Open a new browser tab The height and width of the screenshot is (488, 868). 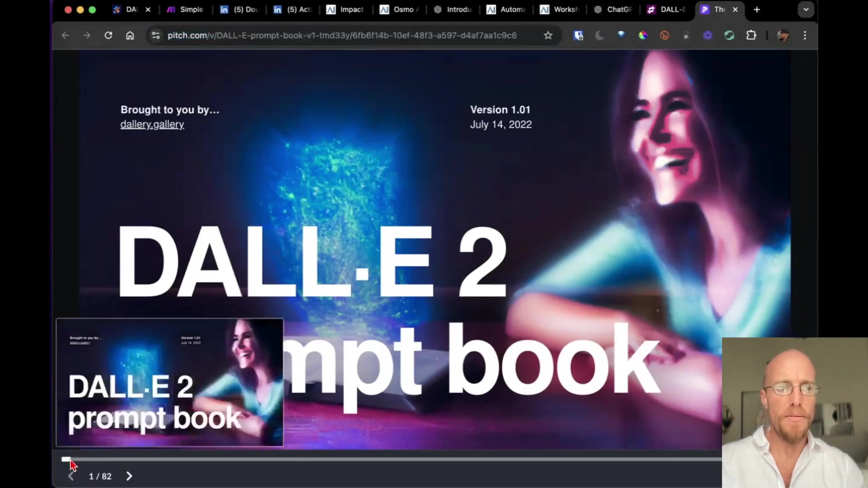pyautogui.click(x=757, y=9)
